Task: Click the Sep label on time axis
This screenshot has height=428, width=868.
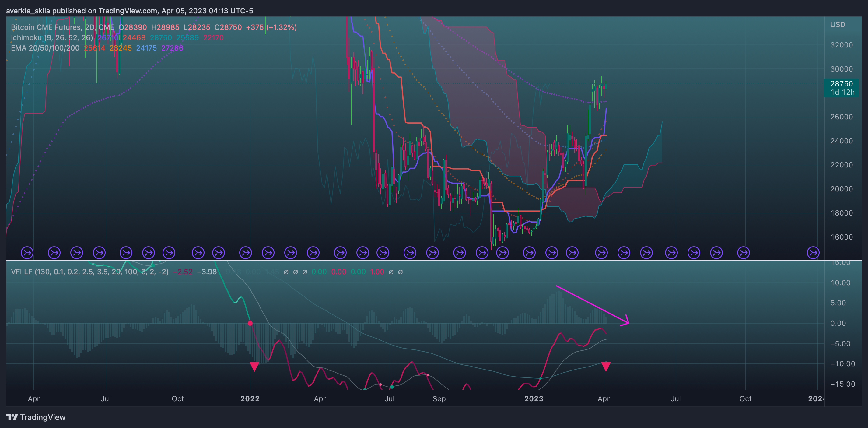Action: click(x=439, y=399)
